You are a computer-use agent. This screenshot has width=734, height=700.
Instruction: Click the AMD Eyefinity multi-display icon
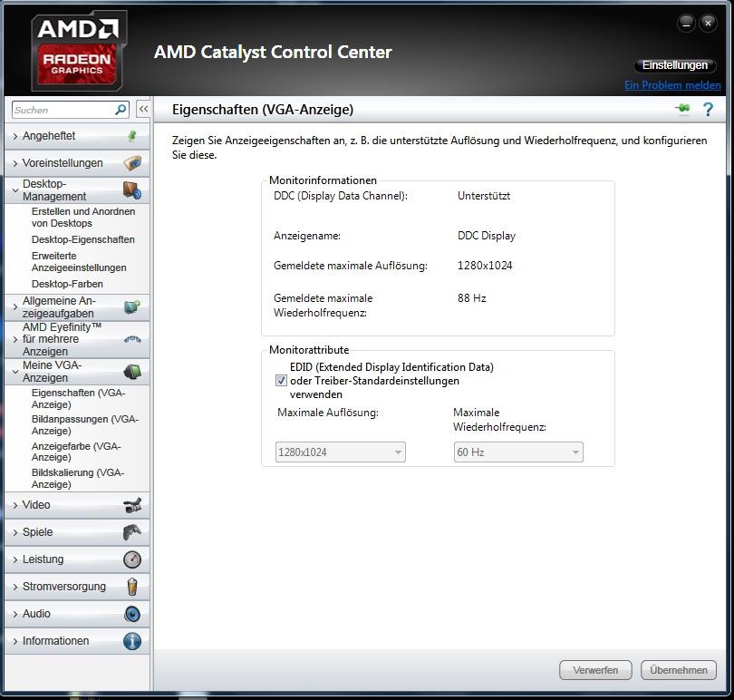point(132,339)
